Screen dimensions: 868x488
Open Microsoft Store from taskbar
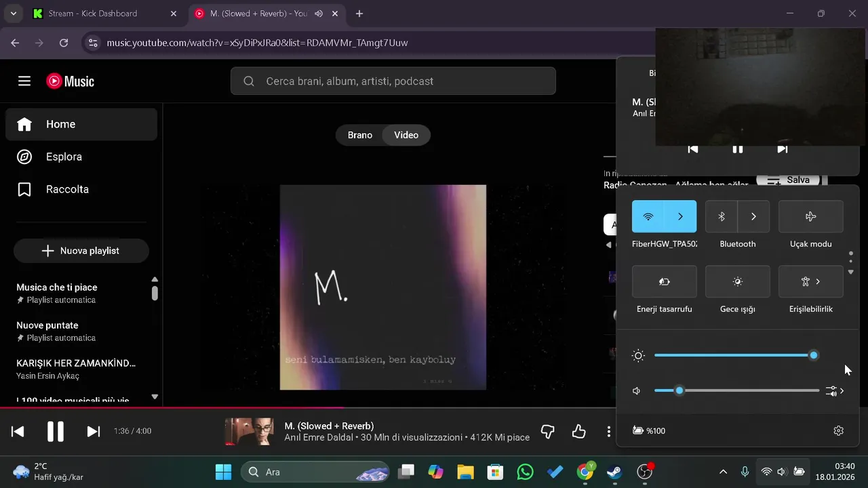[x=495, y=472]
